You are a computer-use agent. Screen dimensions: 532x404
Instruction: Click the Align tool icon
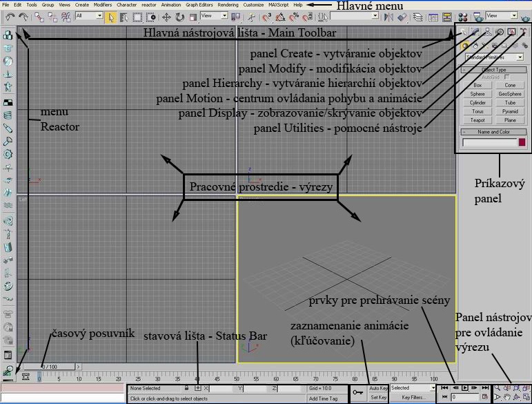pyautogui.click(x=402, y=17)
